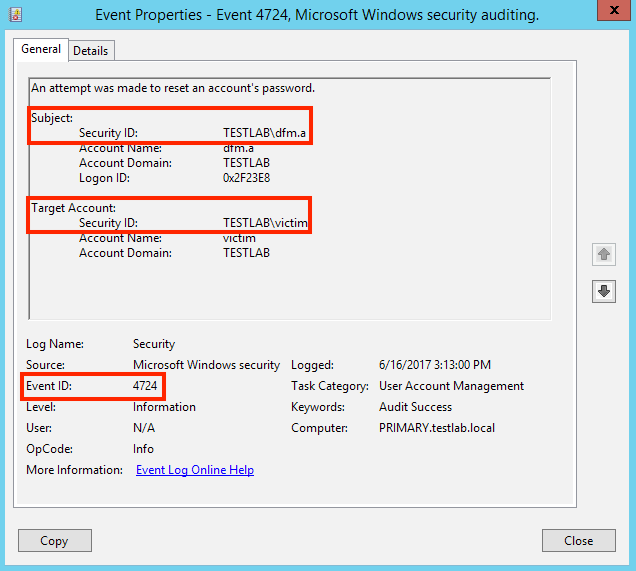
Task: Click the event log icon in title bar
Action: point(15,15)
